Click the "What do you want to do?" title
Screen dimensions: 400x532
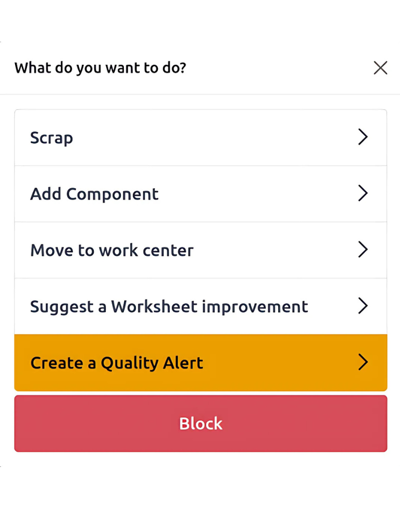tap(100, 68)
